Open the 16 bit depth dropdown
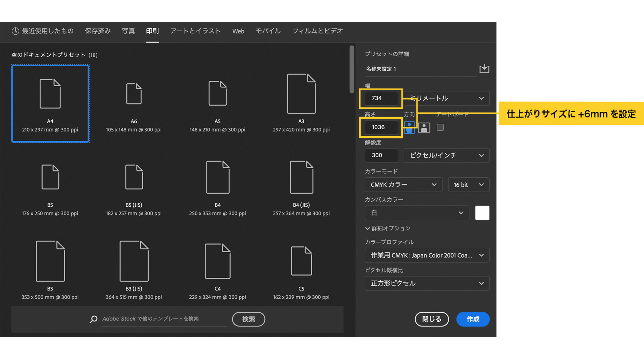Viewport: 644px width, 364px height. pyautogui.click(x=469, y=185)
